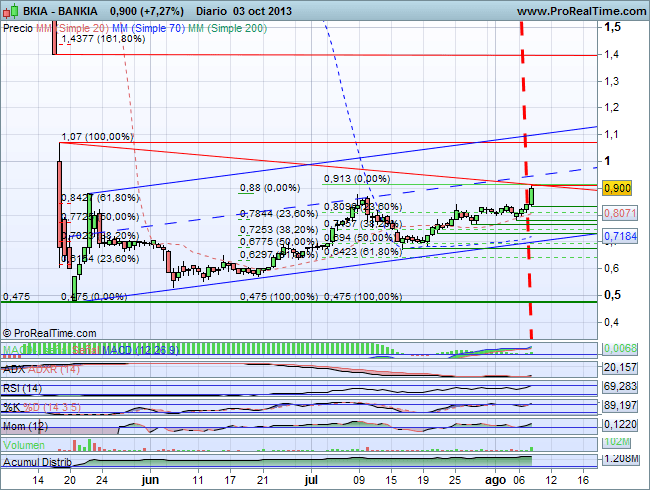Select the 'MM (Simple 200)' legend label
Viewport: 650px width, 490px height.
click(x=228, y=28)
